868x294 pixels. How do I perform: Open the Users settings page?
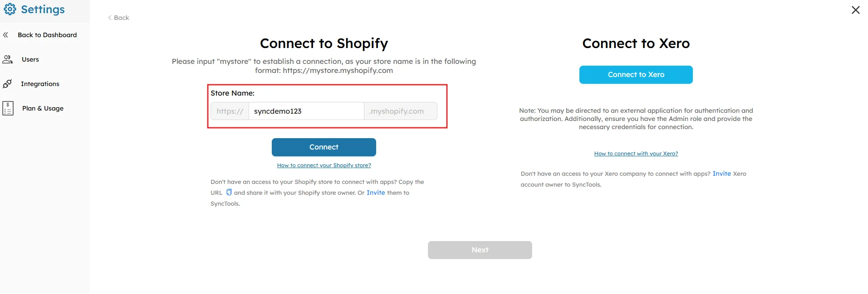(x=30, y=59)
